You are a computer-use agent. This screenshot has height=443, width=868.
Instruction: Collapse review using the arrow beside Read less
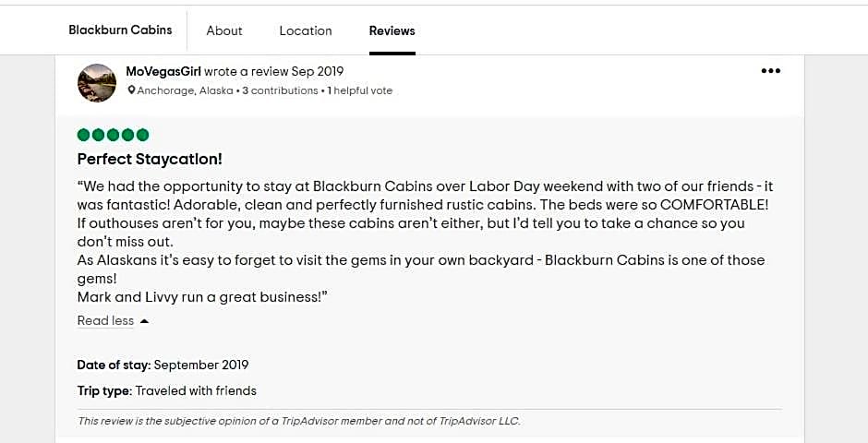pyautogui.click(x=145, y=321)
